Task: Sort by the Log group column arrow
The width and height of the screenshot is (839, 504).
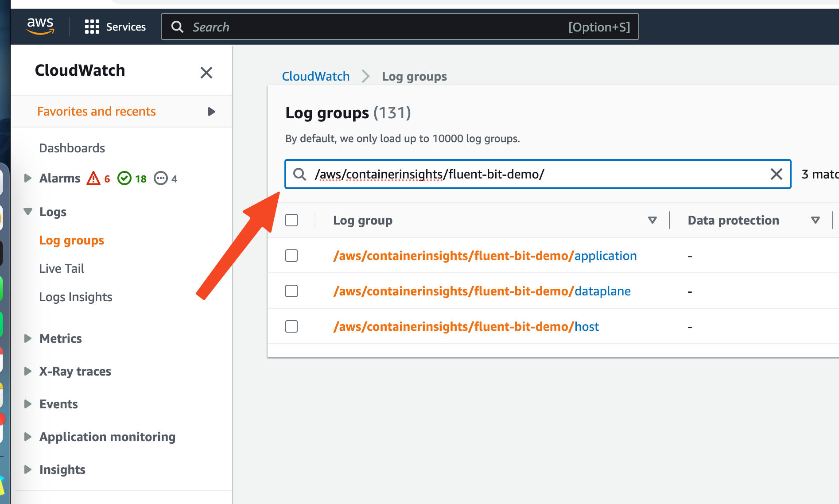Action: [652, 220]
